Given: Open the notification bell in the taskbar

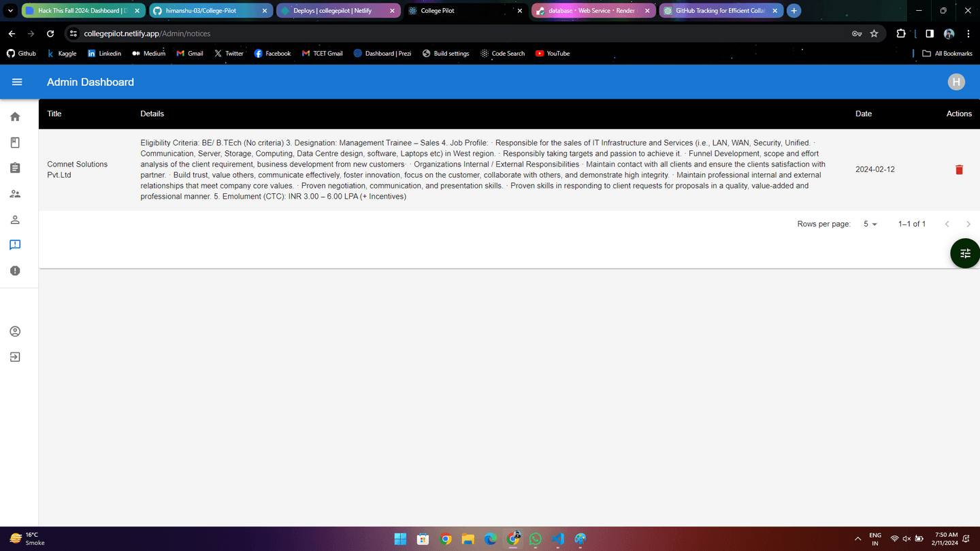Looking at the screenshot, I should click(x=966, y=539).
